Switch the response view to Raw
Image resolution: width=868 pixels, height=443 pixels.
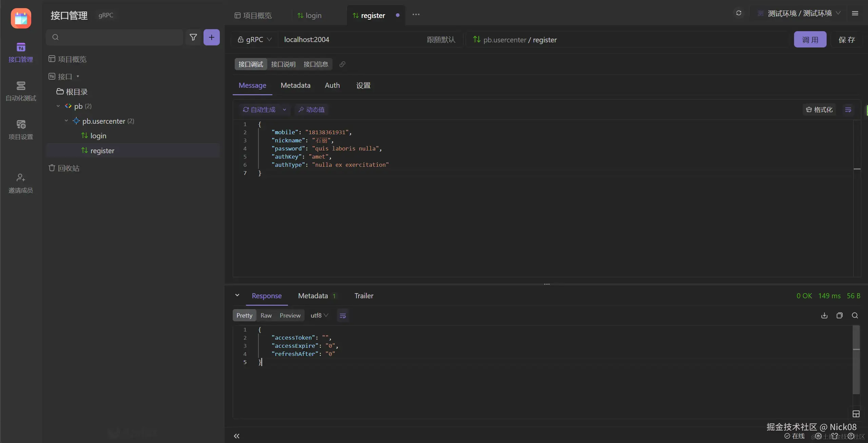pyautogui.click(x=266, y=316)
